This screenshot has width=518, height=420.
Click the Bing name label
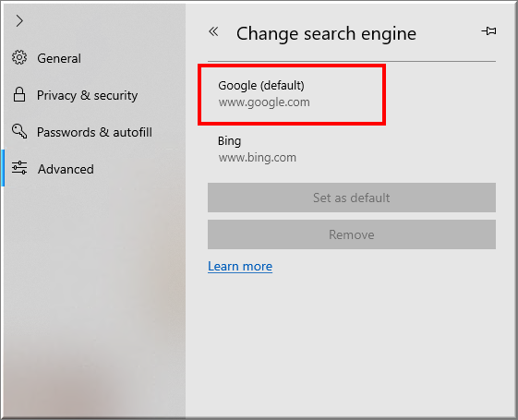tap(229, 141)
